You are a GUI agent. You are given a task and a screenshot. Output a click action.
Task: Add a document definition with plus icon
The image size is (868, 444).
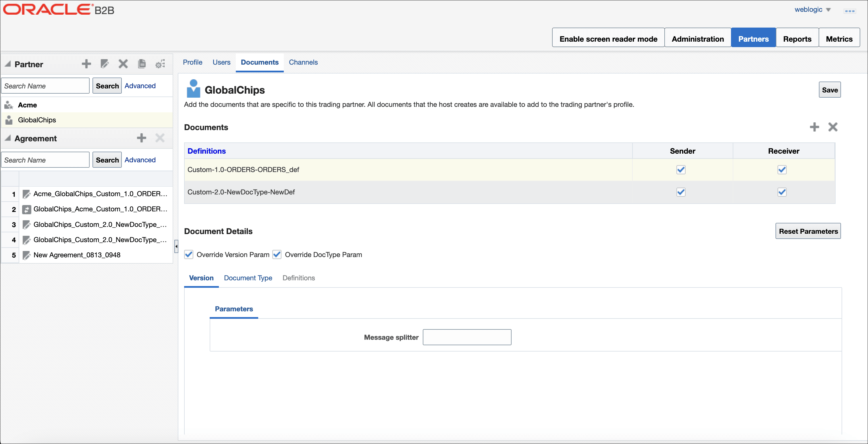click(814, 127)
